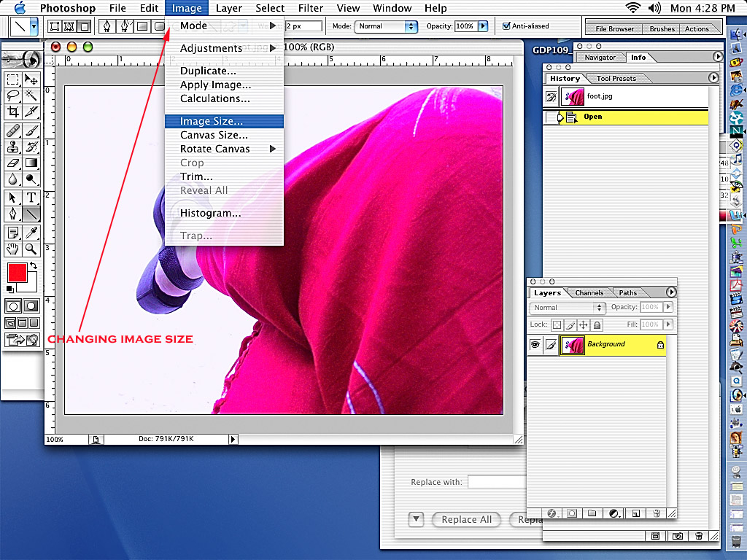Click the Replace All button
The image size is (747, 560).
(466, 519)
